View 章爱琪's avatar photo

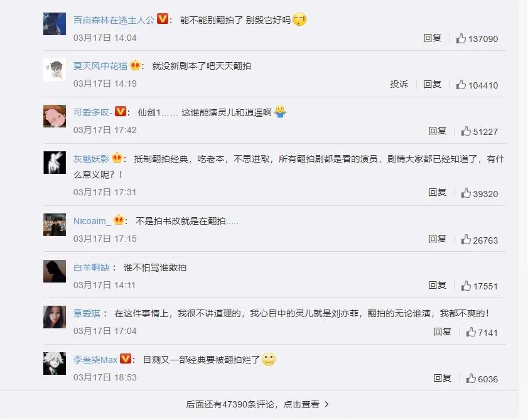tap(55, 317)
